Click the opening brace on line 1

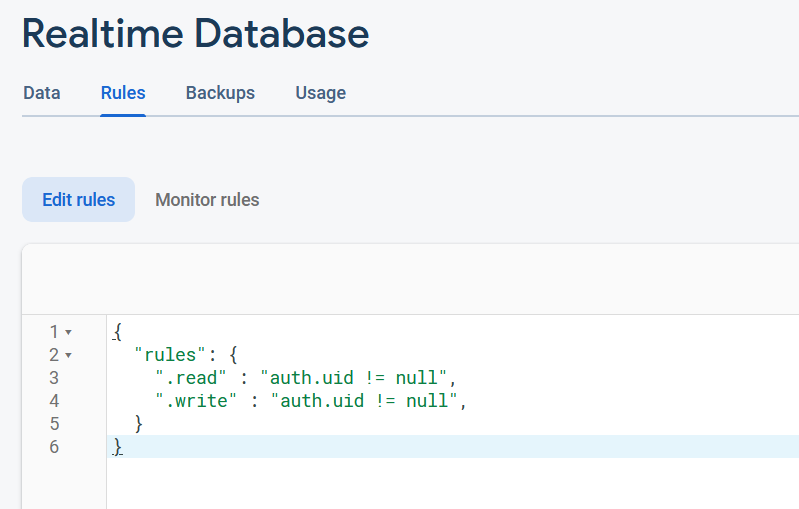[x=118, y=332]
